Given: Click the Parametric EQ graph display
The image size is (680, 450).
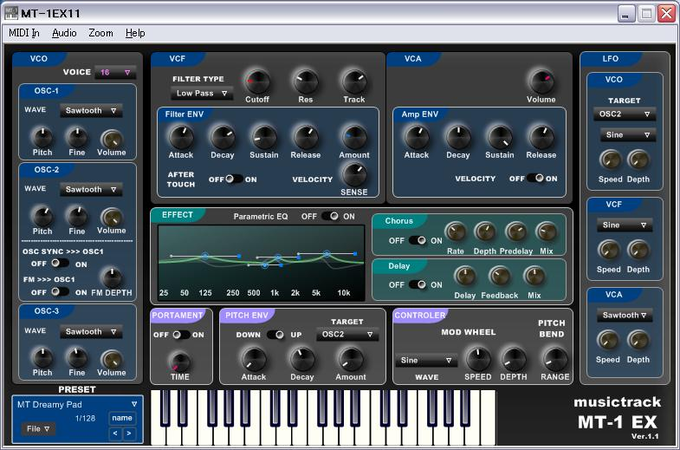Looking at the screenshot, I should click(x=261, y=262).
